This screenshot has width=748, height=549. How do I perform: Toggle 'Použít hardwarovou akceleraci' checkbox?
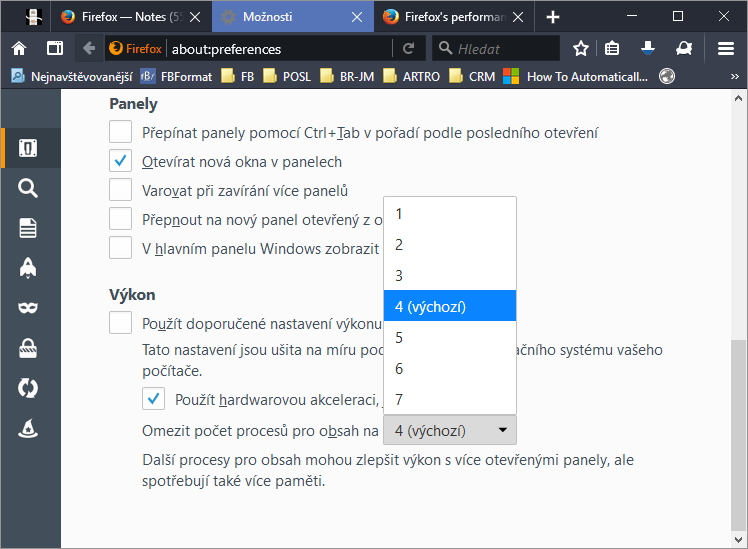(x=154, y=400)
